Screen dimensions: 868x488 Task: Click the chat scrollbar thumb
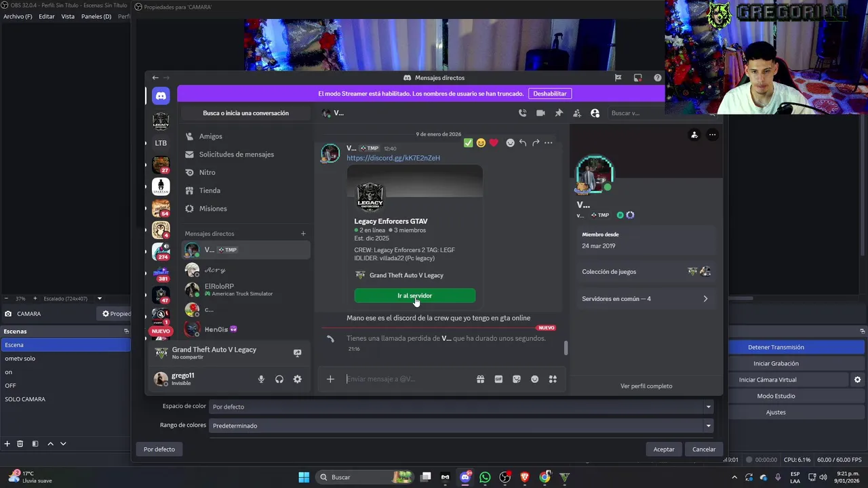tap(566, 348)
